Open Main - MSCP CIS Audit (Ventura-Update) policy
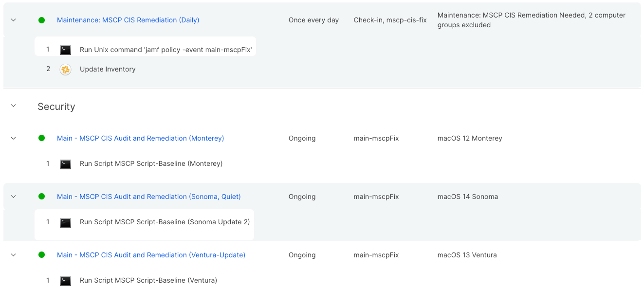 (151, 255)
